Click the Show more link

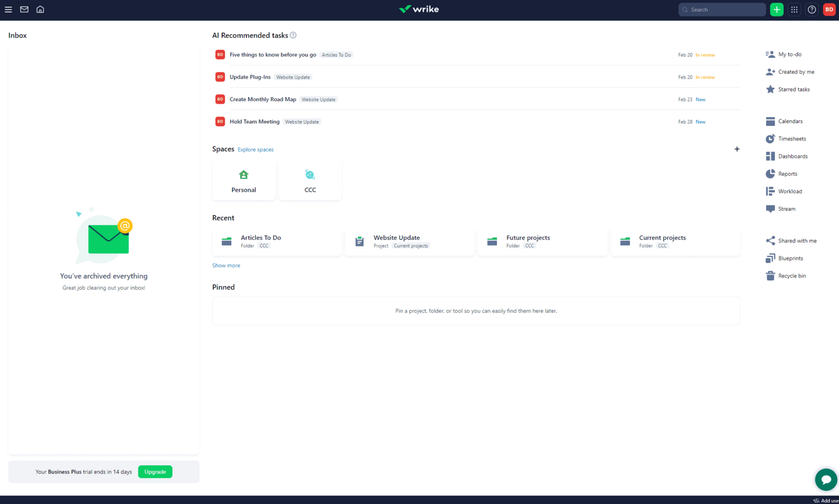tap(226, 266)
